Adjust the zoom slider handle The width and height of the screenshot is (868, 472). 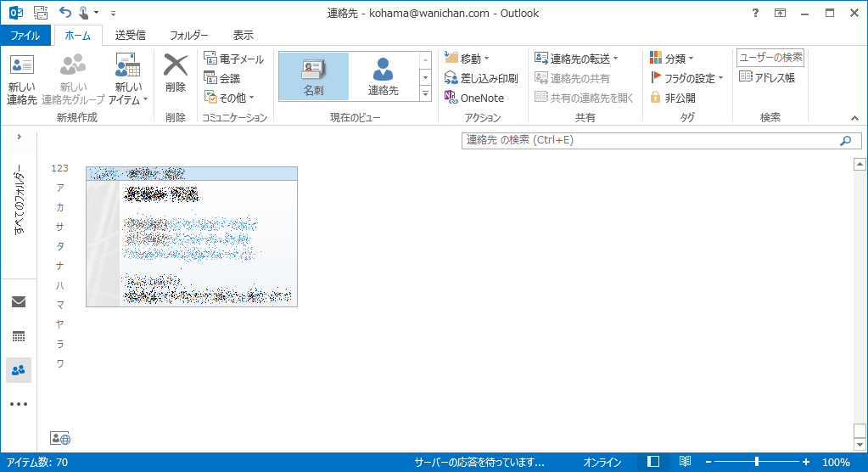757,462
